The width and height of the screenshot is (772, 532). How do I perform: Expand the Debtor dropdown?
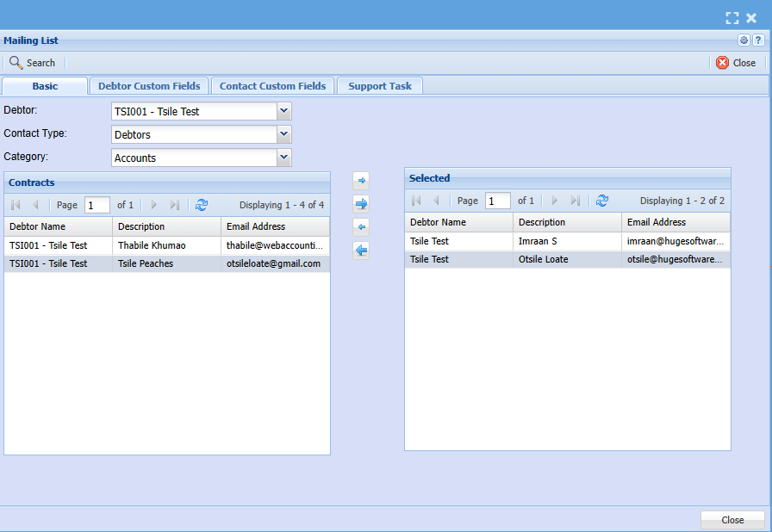284,111
